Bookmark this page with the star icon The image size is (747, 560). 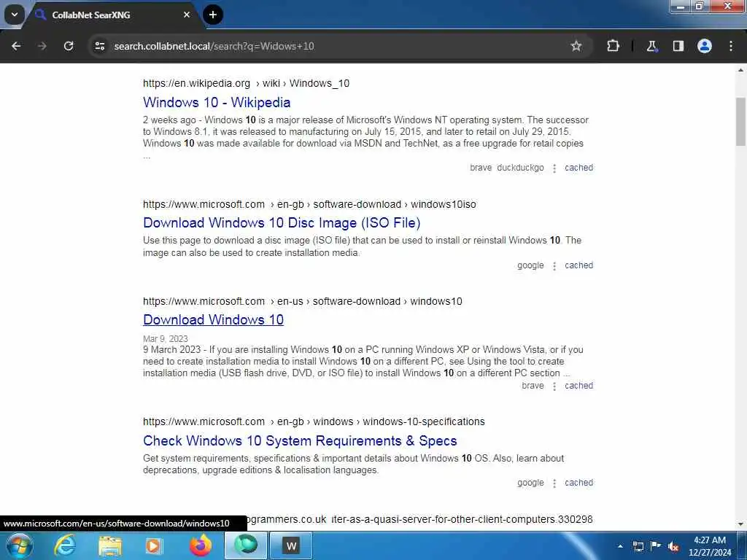(x=576, y=46)
